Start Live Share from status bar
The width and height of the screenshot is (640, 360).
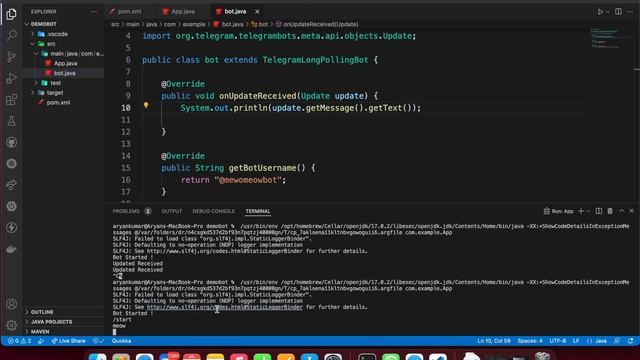coord(68,341)
